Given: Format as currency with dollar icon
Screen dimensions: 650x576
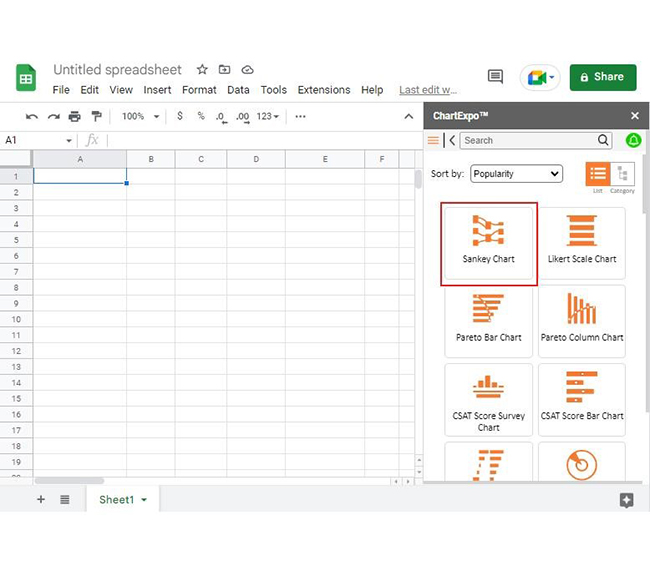Looking at the screenshot, I should click(x=179, y=116).
